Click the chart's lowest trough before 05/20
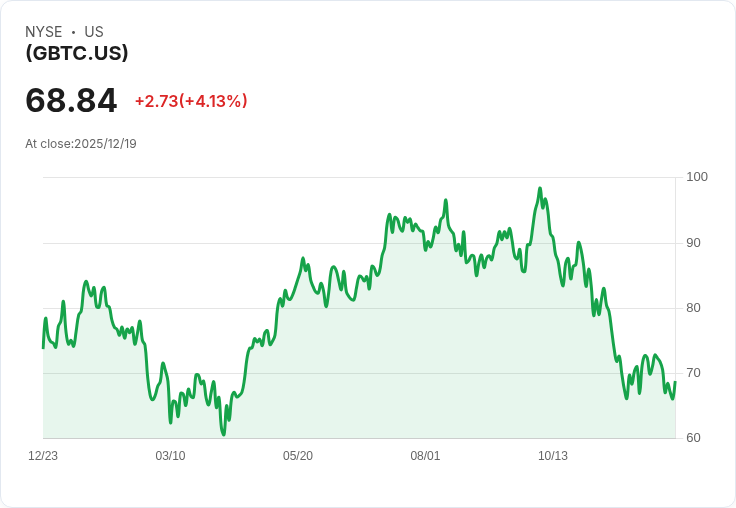The image size is (736, 508). click(x=223, y=434)
